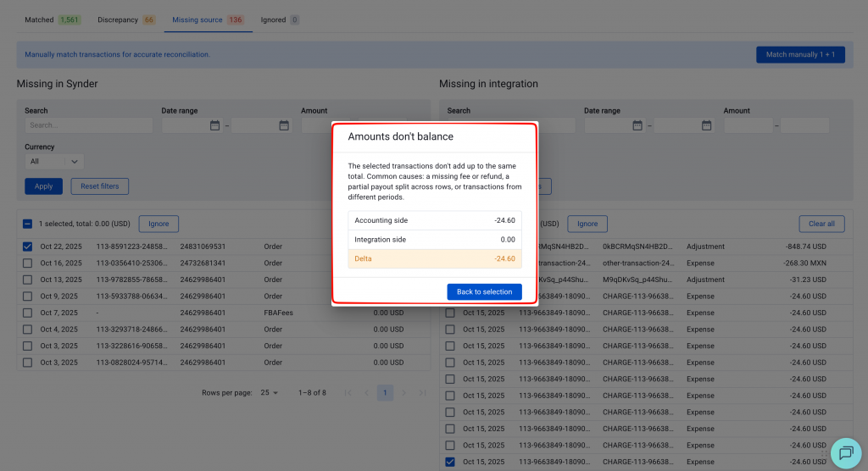Open the chat support widget icon
The width and height of the screenshot is (868, 471).
846,453
